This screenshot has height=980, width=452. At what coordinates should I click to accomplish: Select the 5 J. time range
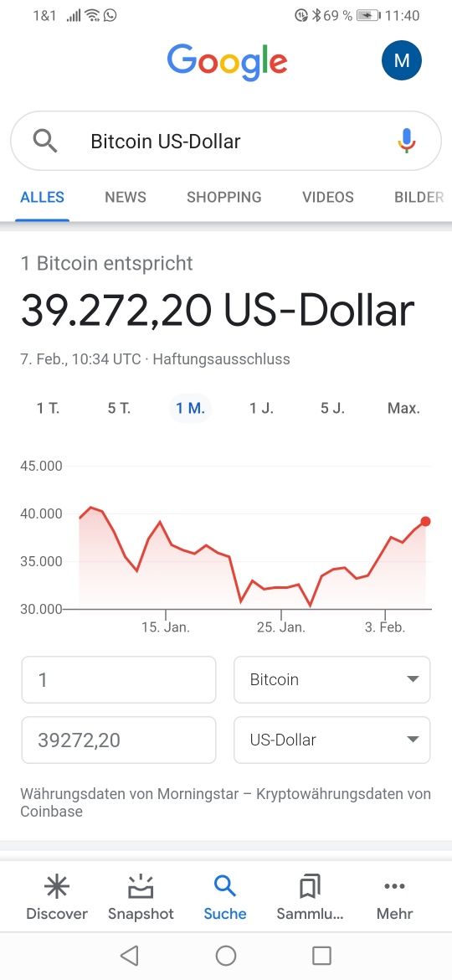333,409
